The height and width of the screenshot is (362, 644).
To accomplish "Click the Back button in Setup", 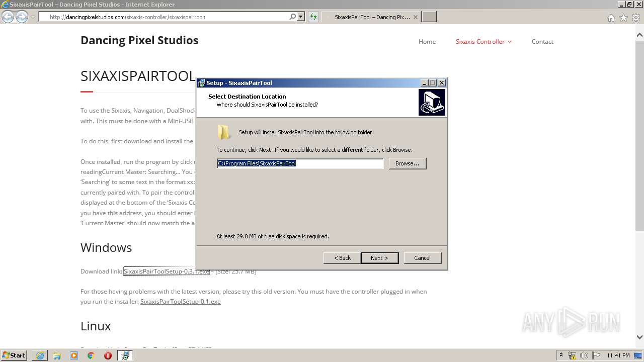I will tap(342, 258).
